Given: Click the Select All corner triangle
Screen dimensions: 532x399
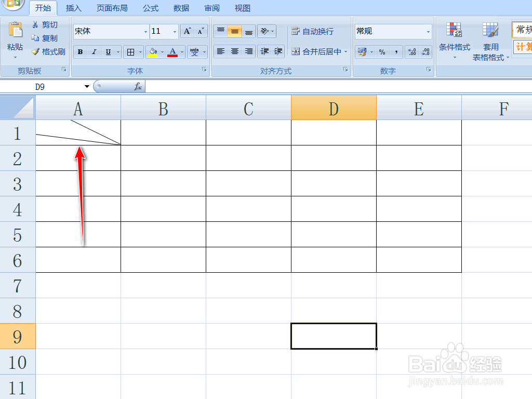Looking at the screenshot, I should [18, 108].
